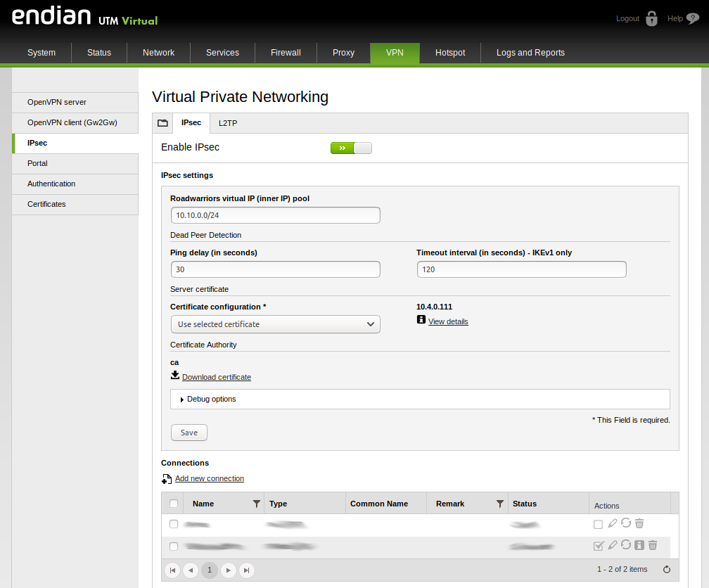
Task: Focus the Ping delay input field
Action: tap(276, 269)
